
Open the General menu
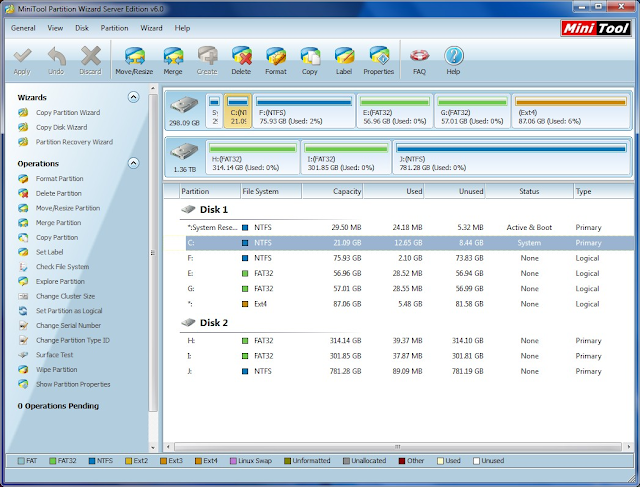point(23,28)
